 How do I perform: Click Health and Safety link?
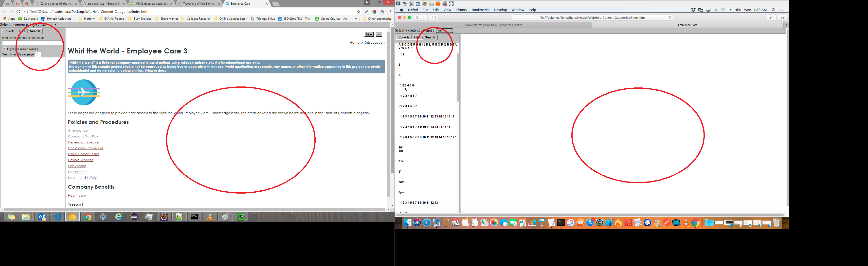82,178
